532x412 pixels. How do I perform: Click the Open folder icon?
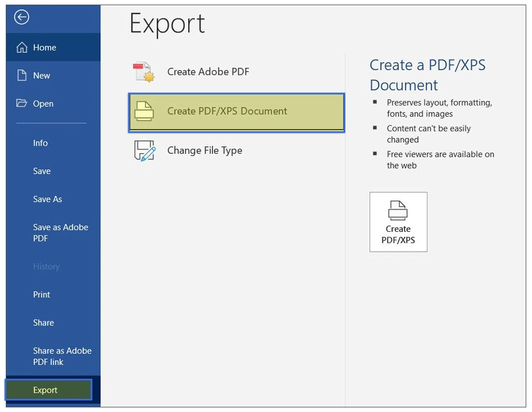21,103
